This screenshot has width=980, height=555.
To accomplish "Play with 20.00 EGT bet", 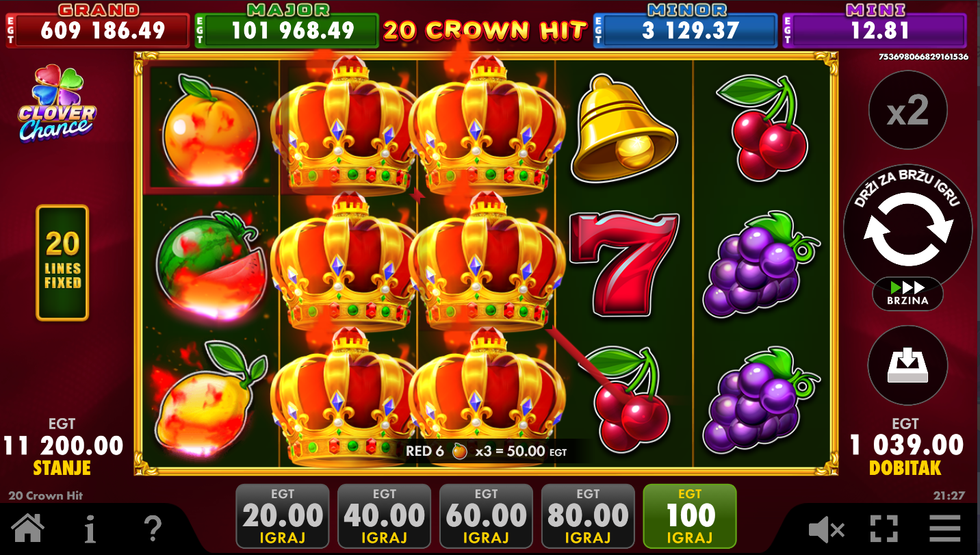I will (283, 517).
